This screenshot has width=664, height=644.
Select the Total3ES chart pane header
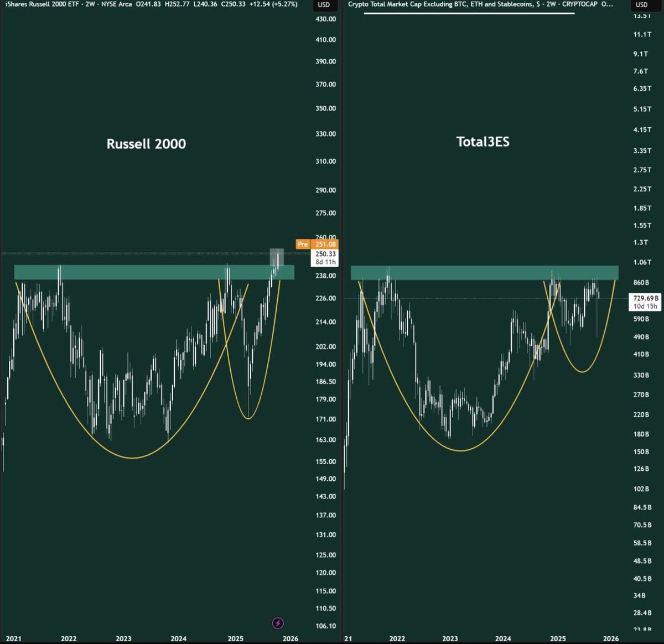(483, 142)
